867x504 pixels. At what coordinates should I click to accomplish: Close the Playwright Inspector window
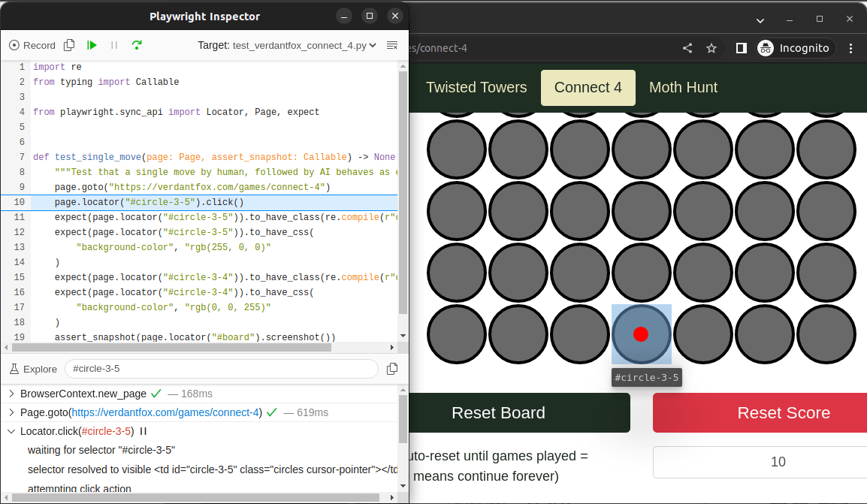(x=394, y=16)
